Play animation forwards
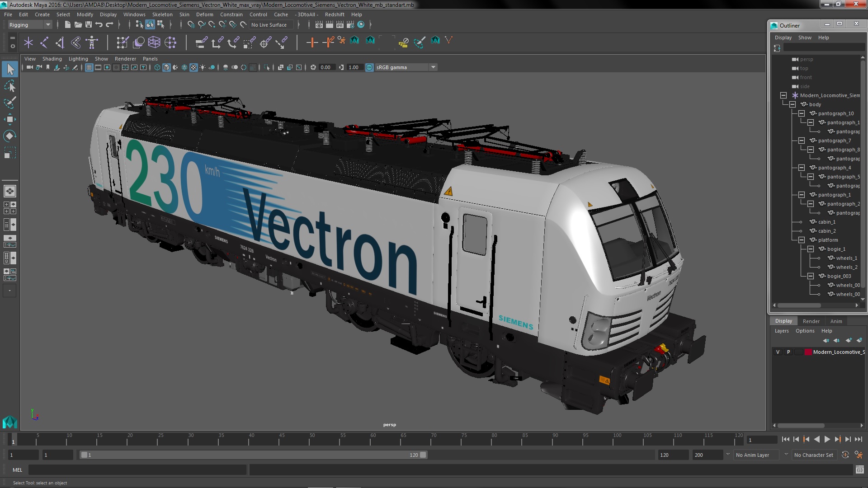868x488 pixels. tap(827, 440)
